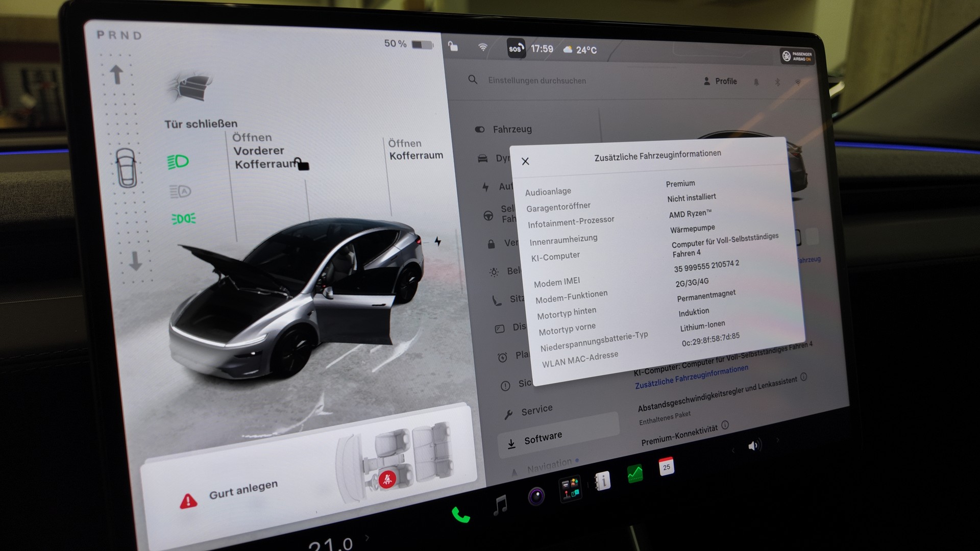Launch the music player from the dock

click(x=501, y=505)
